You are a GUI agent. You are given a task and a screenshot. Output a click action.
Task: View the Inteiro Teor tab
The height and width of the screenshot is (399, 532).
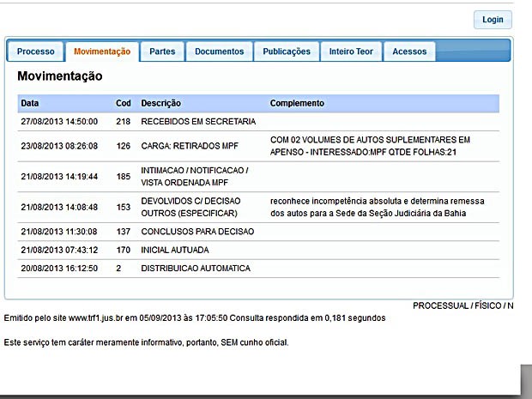351,51
